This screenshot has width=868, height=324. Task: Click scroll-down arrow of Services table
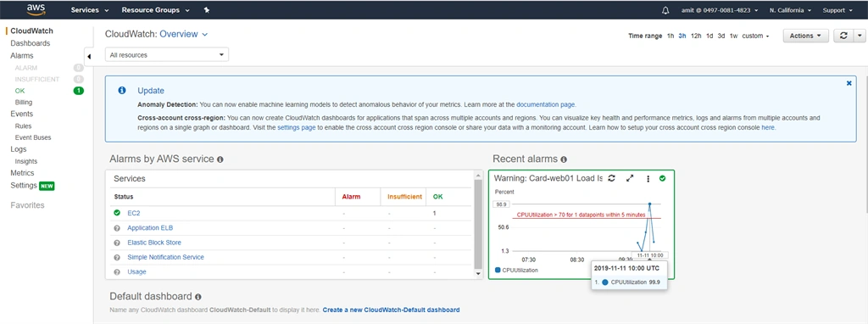(479, 274)
